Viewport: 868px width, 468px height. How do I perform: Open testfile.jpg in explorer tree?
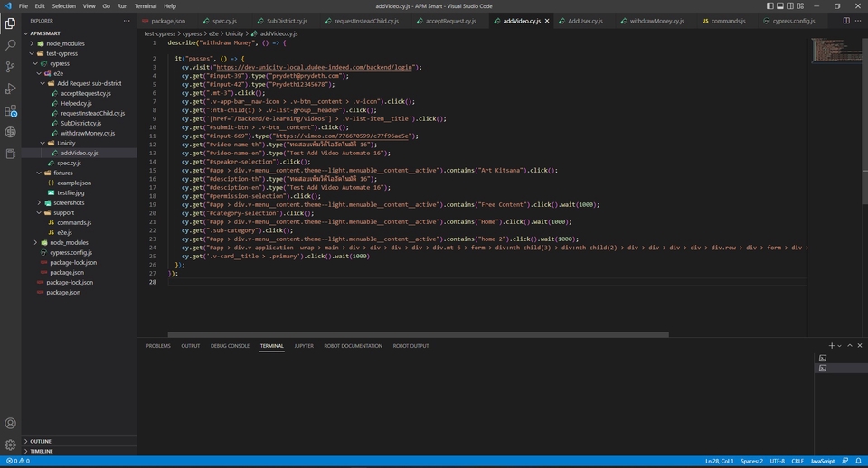(71, 193)
